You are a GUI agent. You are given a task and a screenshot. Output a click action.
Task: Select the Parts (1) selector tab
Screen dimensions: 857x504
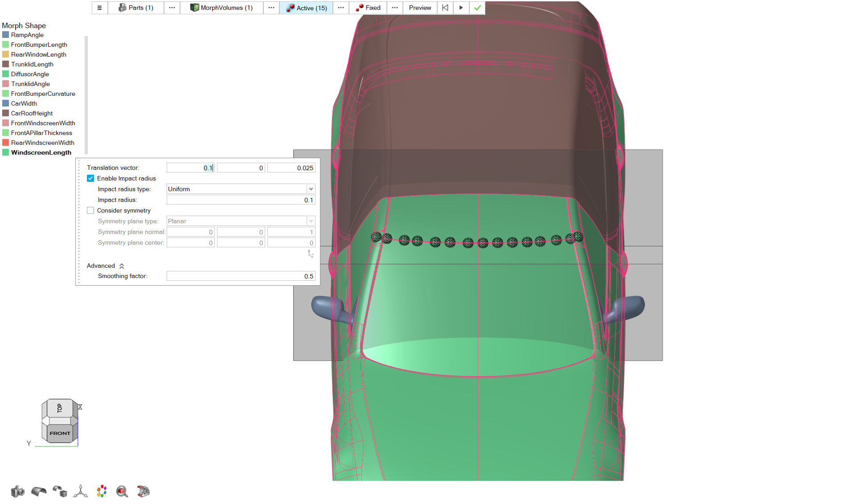click(136, 8)
